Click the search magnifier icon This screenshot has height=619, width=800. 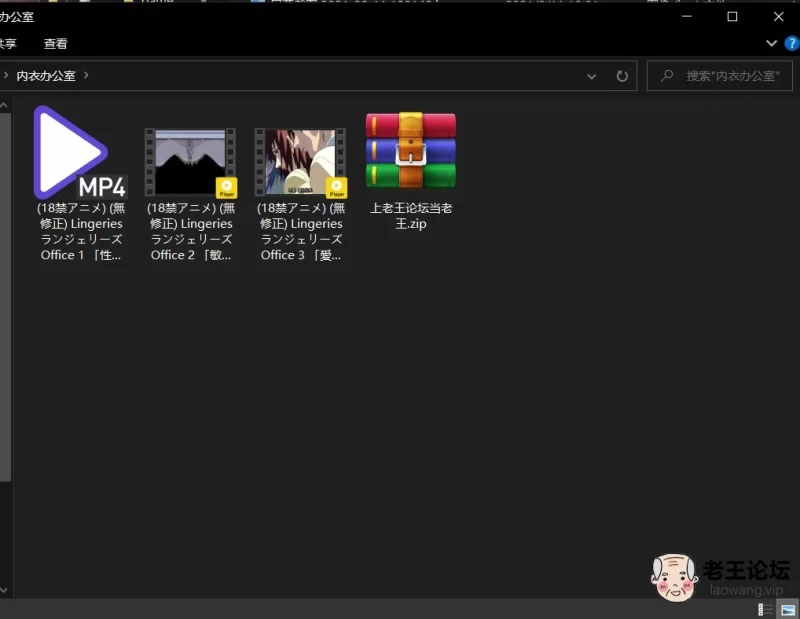tap(667, 76)
